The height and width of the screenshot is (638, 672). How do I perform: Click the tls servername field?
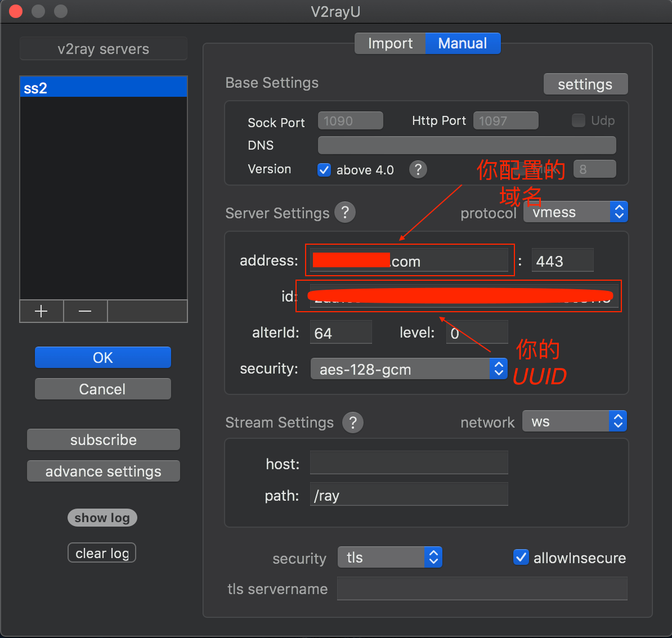pos(482,588)
